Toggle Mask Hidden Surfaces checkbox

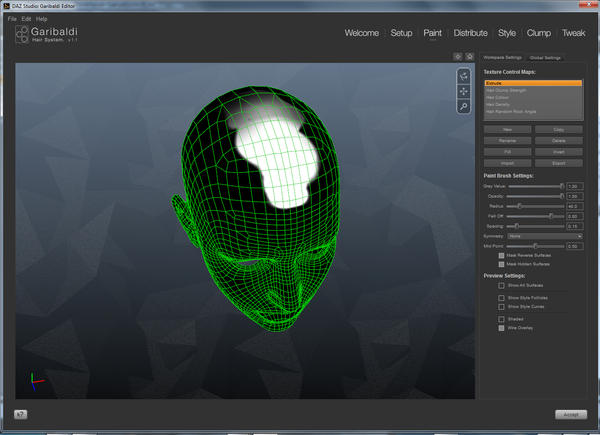pyautogui.click(x=501, y=264)
